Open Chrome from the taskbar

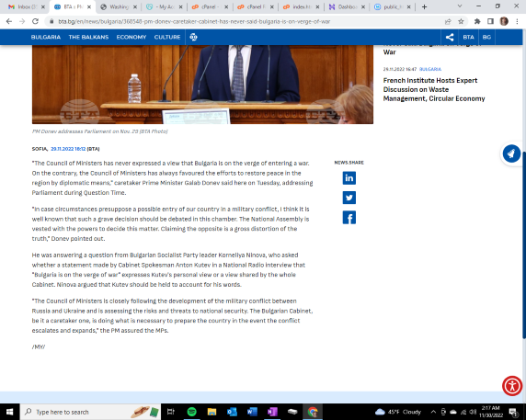[x=313, y=412]
